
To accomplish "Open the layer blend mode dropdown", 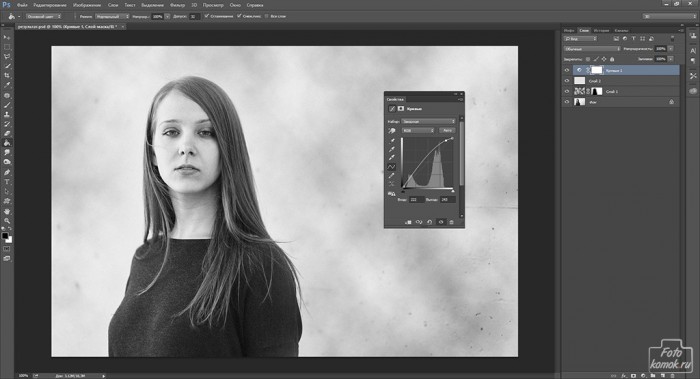I will click(x=592, y=49).
